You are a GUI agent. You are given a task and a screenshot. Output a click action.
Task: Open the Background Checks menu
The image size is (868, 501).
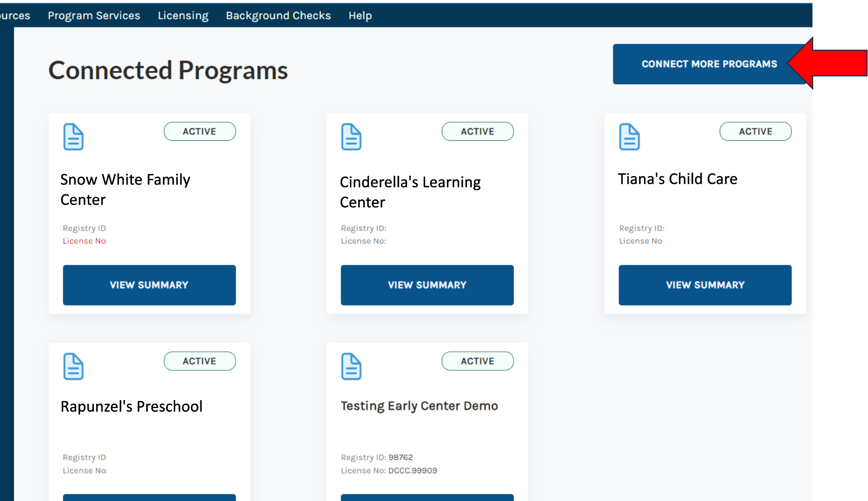[x=278, y=15]
